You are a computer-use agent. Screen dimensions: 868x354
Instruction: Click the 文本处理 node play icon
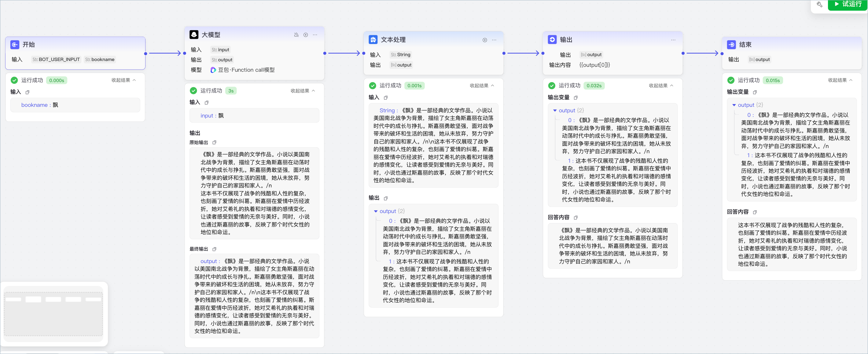tap(485, 40)
